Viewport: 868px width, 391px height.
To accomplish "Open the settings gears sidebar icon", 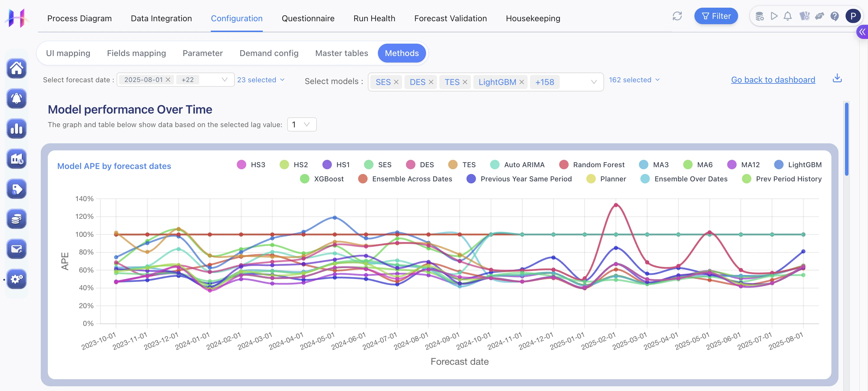I will coord(17,279).
